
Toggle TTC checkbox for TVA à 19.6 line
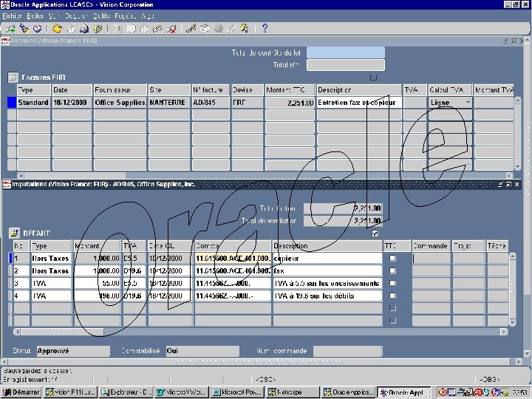[x=392, y=296]
